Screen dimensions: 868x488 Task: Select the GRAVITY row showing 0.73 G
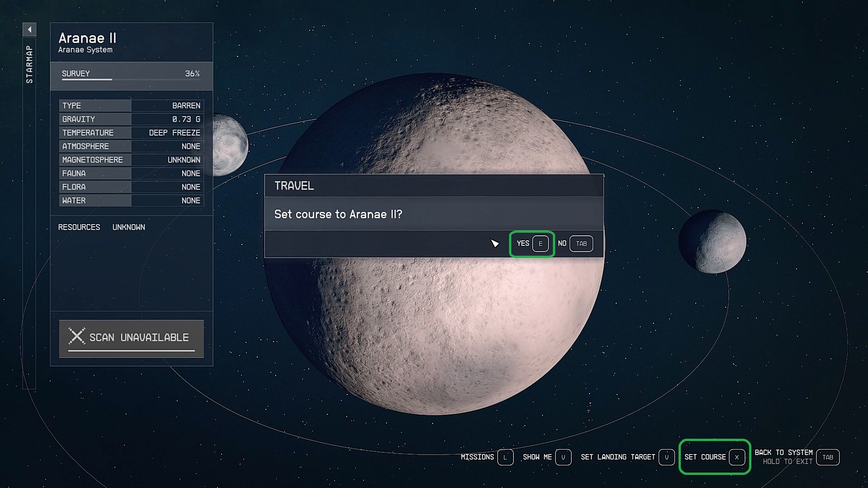[x=131, y=119]
